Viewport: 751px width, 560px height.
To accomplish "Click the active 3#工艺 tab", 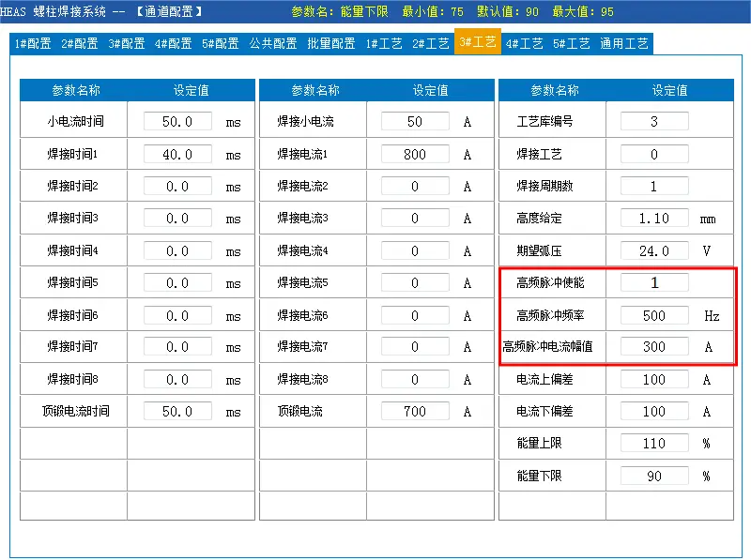I will click(x=478, y=42).
